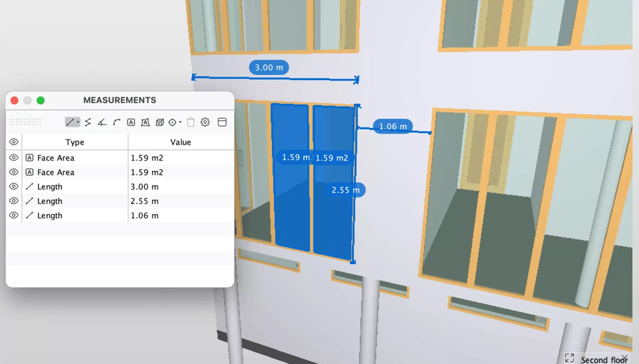Toggle visibility of all measurements in header
The image size is (639, 364).
[x=14, y=142]
